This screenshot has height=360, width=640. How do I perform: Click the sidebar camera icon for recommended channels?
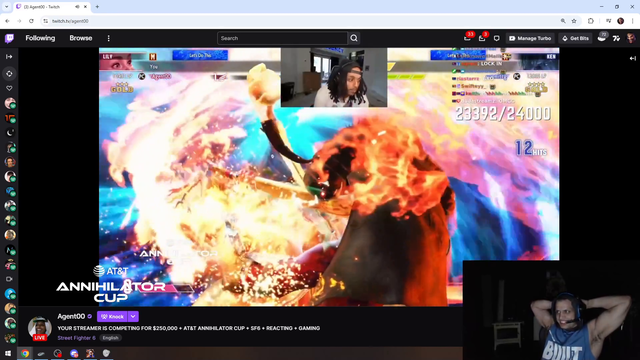(x=9, y=279)
